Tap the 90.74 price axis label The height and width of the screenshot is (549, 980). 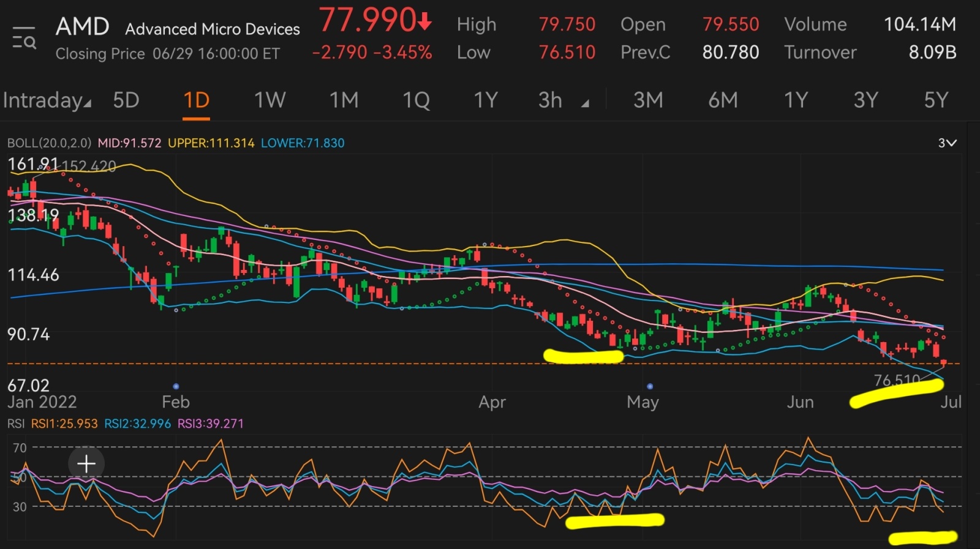(28, 334)
